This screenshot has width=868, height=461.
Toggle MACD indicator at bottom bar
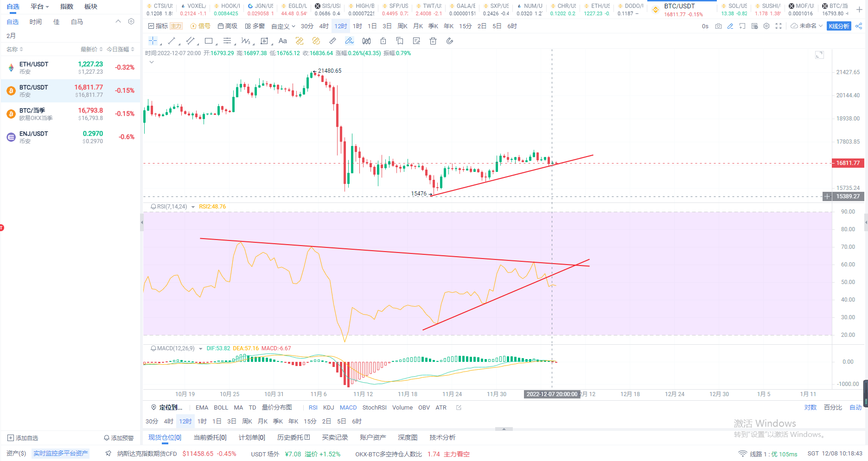348,407
